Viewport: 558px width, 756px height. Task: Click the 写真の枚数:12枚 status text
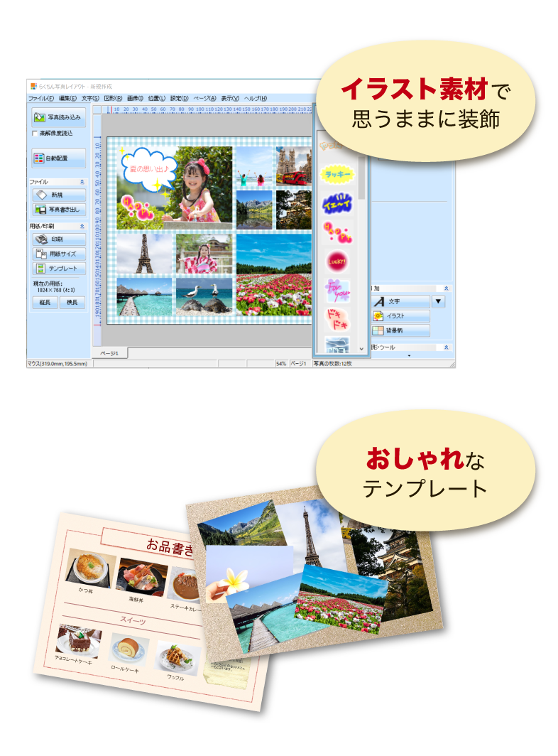333,364
